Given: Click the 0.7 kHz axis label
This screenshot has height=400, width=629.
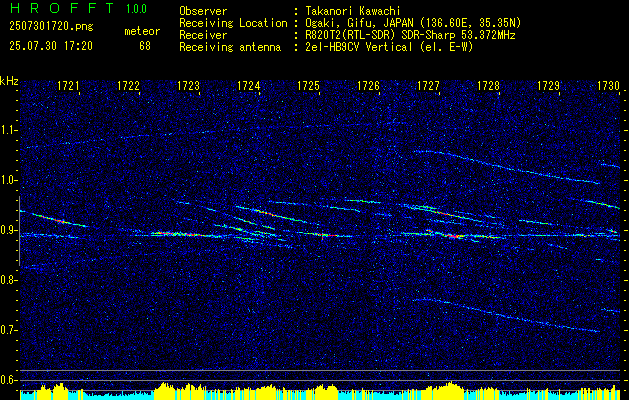Looking at the screenshot, I should tap(8, 330).
